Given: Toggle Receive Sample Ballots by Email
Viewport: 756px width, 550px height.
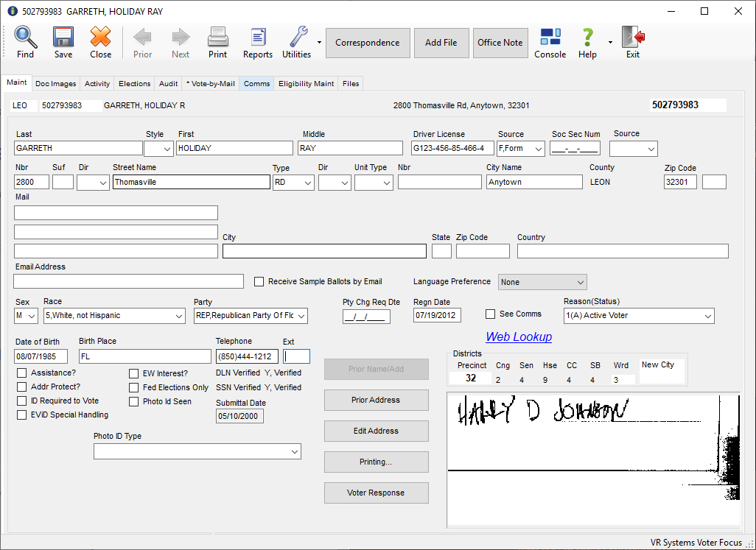Looking at the screenshot, I should [x=259, y=282].
